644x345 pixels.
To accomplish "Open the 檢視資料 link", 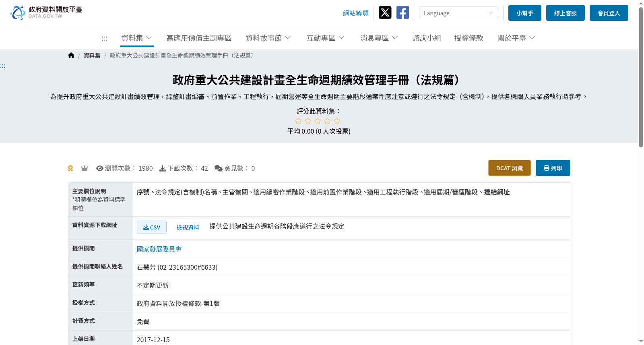I will pyautogui.click(x=188, y=227).
